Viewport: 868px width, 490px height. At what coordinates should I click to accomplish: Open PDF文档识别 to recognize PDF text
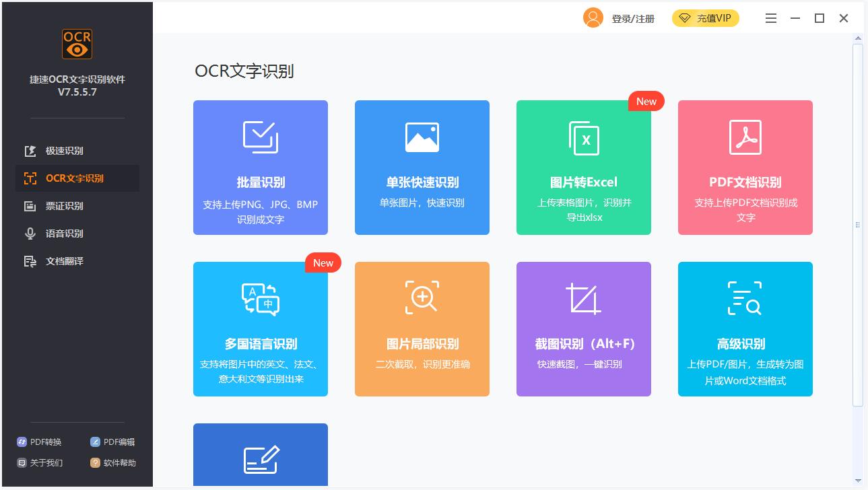[745, 167]
